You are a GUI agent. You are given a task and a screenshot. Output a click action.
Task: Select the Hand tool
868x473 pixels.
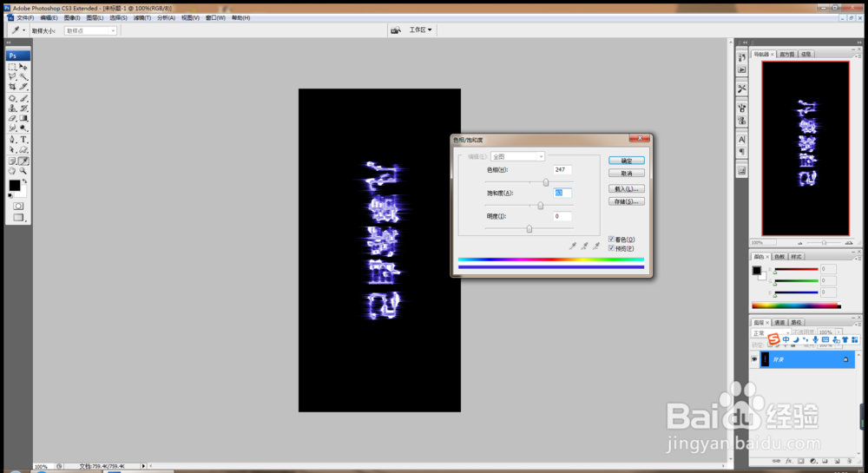(x=12, y=171)
